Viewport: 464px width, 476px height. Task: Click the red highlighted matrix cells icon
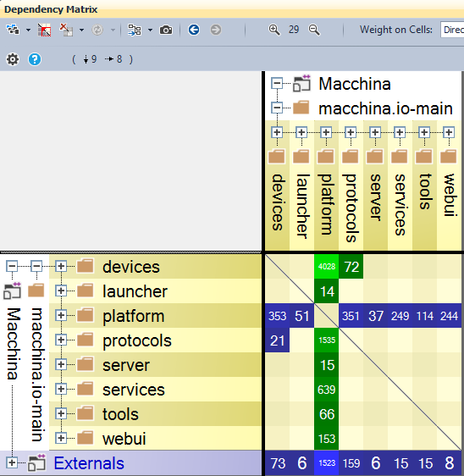click(x=44, y=30)
